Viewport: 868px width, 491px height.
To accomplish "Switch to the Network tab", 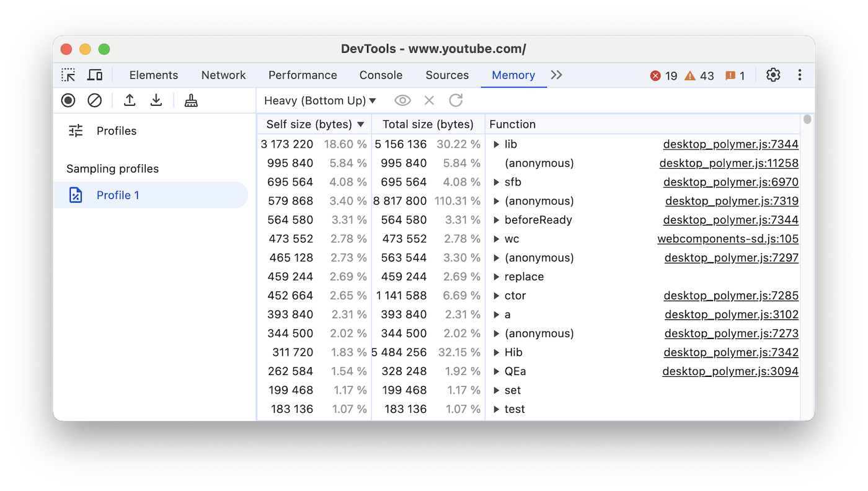I will click(x=223, y=75).
